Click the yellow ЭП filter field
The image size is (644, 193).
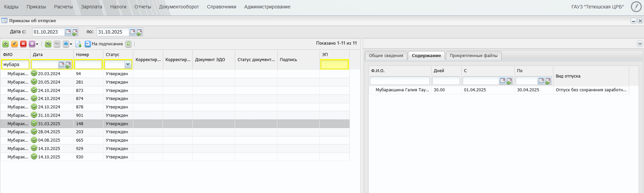[x=334, y=64]
